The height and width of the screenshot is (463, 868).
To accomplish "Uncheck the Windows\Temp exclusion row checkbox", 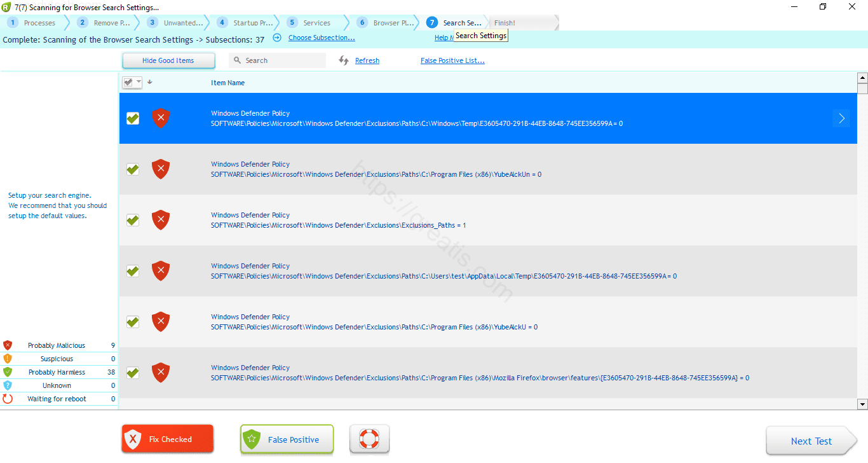I will pos(133,118).
